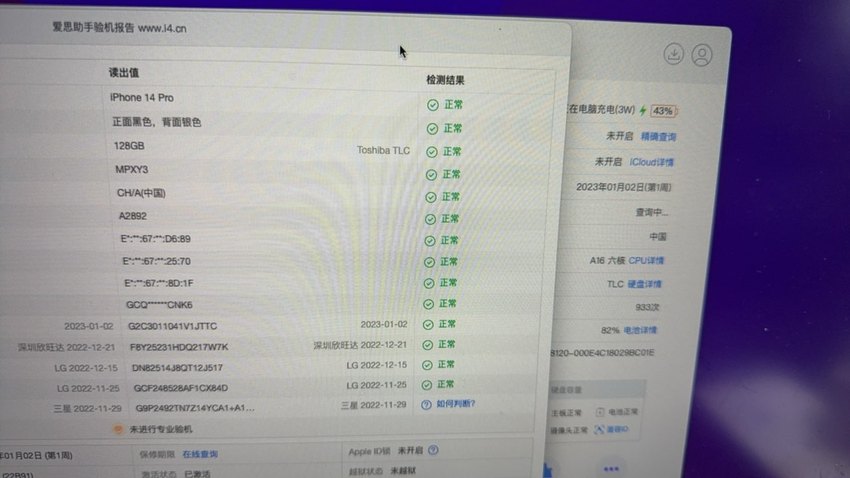
Task: Click the charging lightning bolt icon
Action: [x=642, y=111]
